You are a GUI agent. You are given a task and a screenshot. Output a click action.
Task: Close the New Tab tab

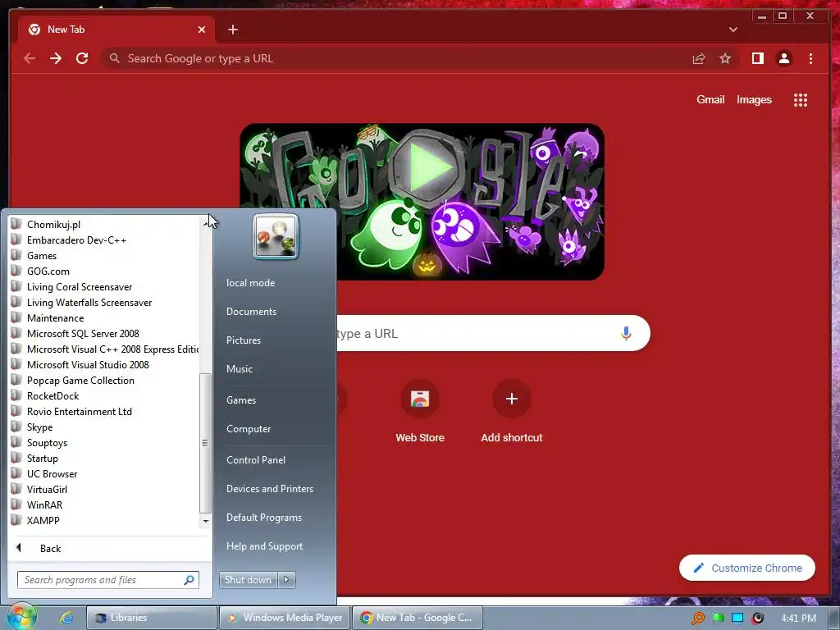click(x=202, y=30)
